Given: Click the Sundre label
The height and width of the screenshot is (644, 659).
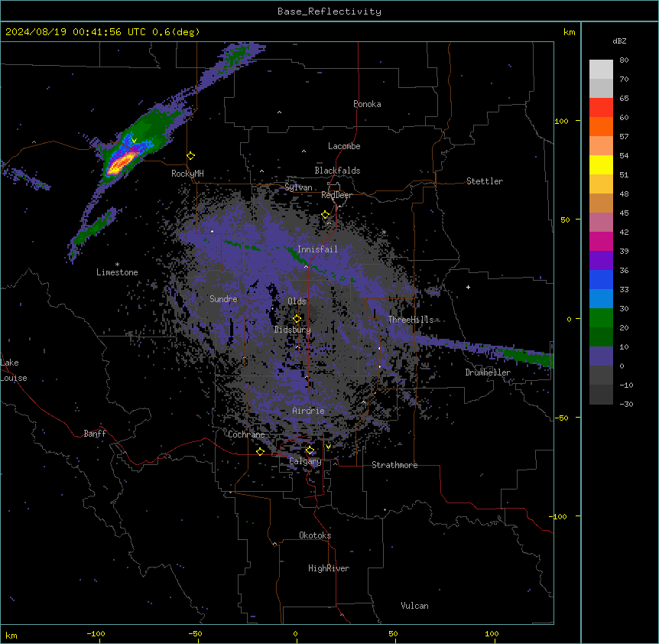Looking at the screenshot, I should (223, 299).
